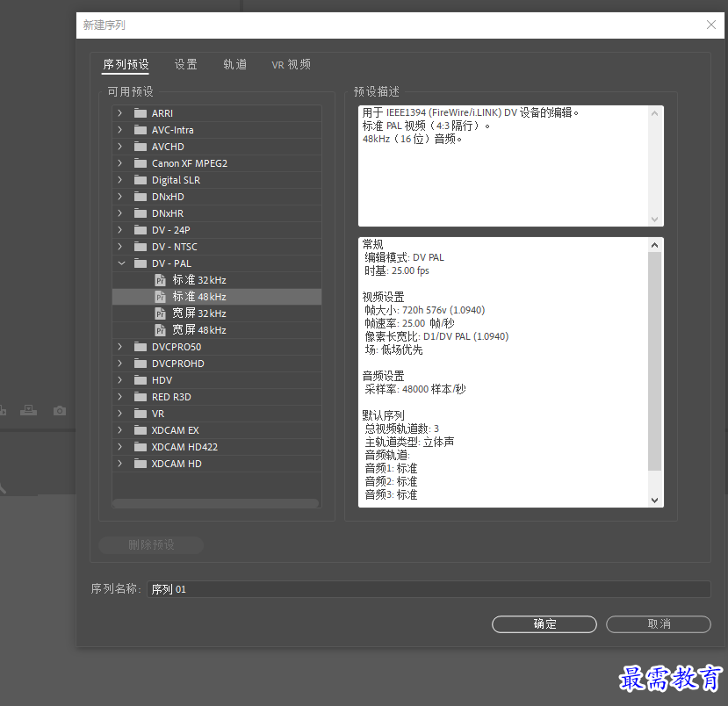Expand the DV - NTSC chevron
The height and width of the screenshot is (706, 728).
[x=119, y=247]
